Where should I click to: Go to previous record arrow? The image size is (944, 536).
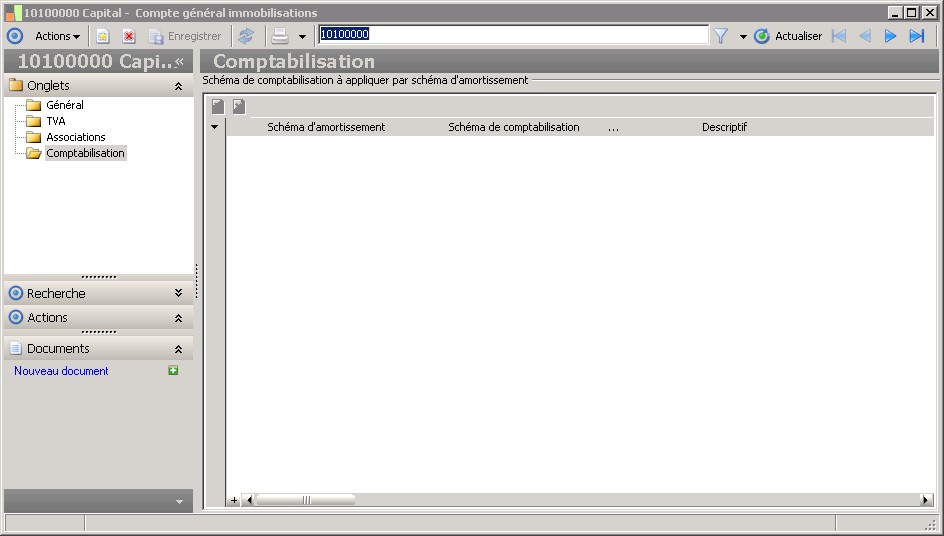point(865,36)
